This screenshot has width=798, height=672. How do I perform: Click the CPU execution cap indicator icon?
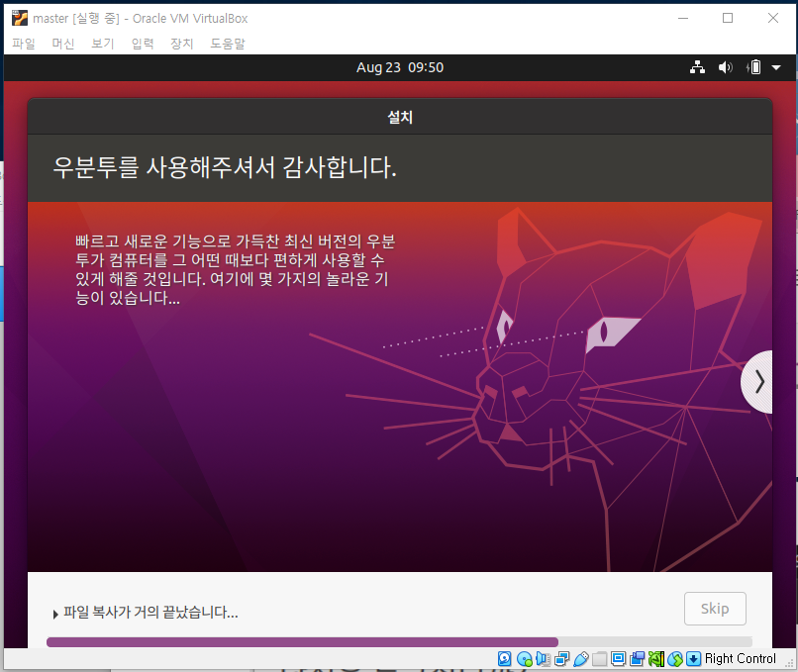[x=656, y=659]
